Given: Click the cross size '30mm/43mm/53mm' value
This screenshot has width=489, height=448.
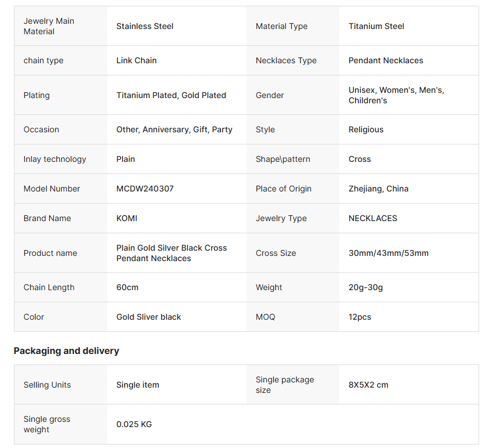Looking at the screenshot, I should (x=389, y=253).
